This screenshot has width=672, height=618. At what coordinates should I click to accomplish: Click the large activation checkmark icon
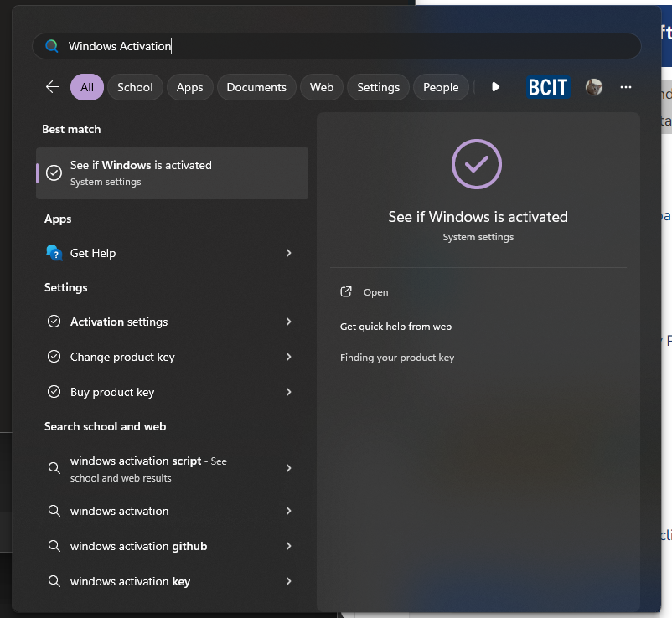tap(477, 164)
